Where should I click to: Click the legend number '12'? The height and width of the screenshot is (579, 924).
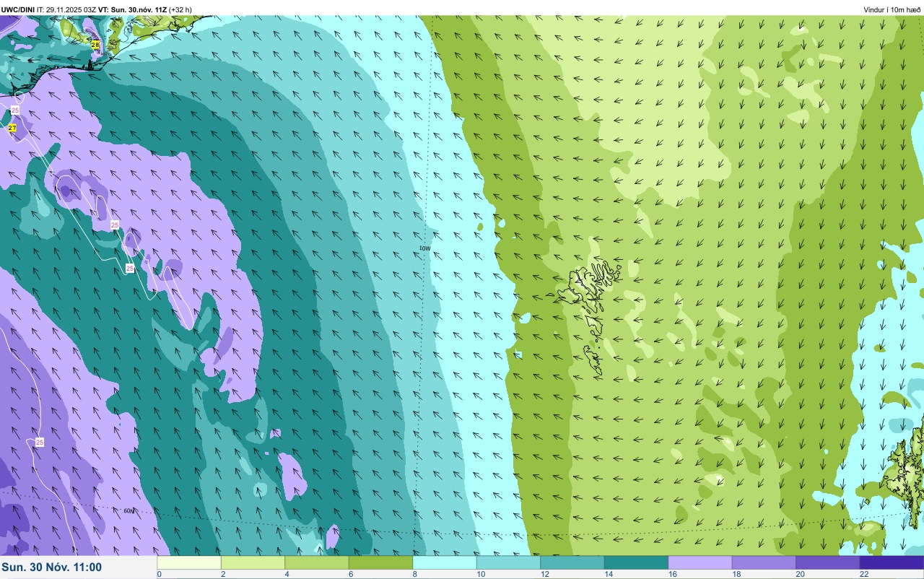pyautogui.click(x=544, y=574)
